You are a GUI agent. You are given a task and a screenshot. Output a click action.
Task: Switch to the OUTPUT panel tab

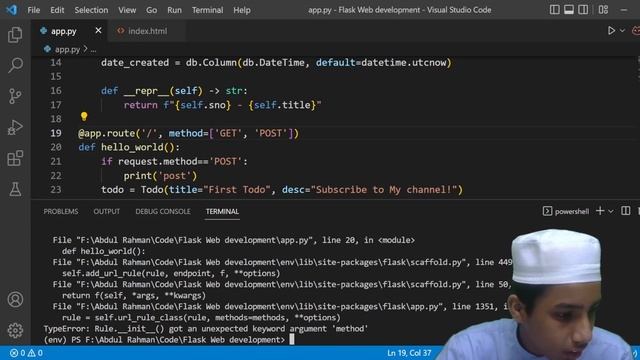coord(107,211)
